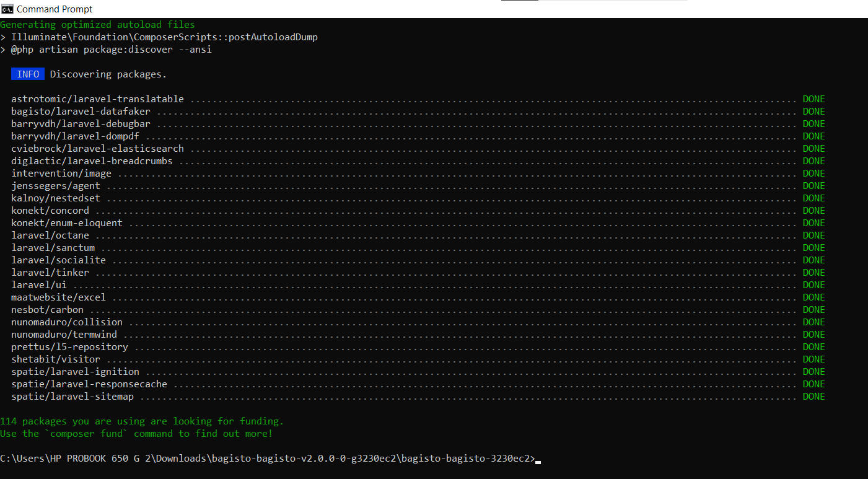Select nunomaduro/termwind package name
Screen dimensions: 868x479
64,335
